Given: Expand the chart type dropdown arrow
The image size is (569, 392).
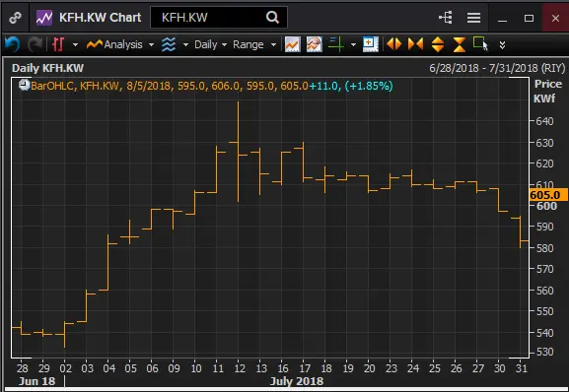Looking at the screenshot, I should pos(75,45).
